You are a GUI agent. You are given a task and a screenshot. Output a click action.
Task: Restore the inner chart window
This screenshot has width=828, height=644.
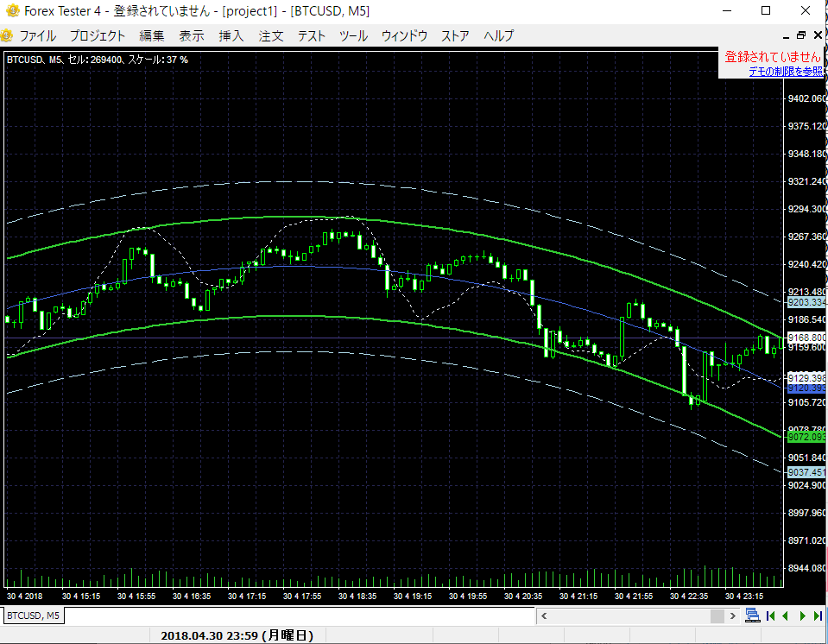click(x=801, y=35)
